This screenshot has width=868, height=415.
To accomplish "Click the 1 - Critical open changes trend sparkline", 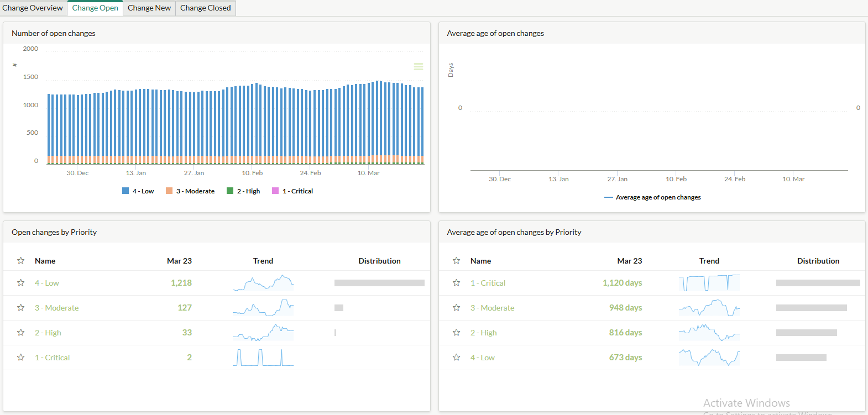I will (x=263, y=358).
